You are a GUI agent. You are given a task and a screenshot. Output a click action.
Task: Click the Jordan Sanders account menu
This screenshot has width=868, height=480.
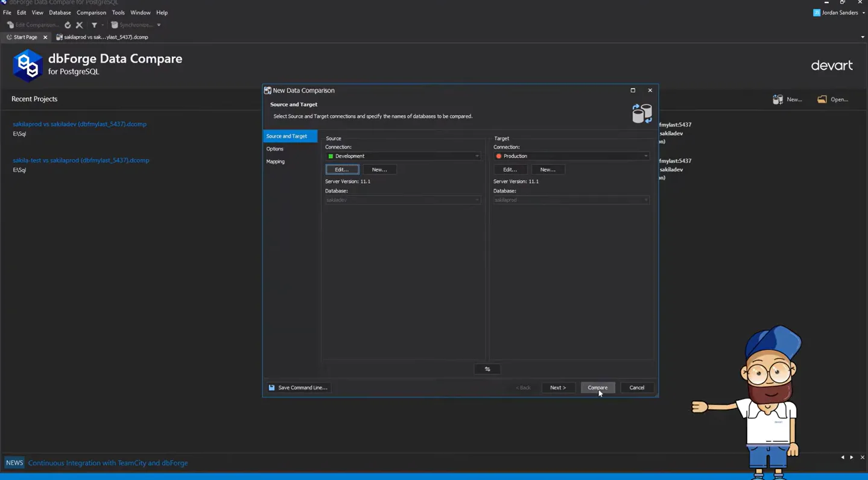point(838,13)
